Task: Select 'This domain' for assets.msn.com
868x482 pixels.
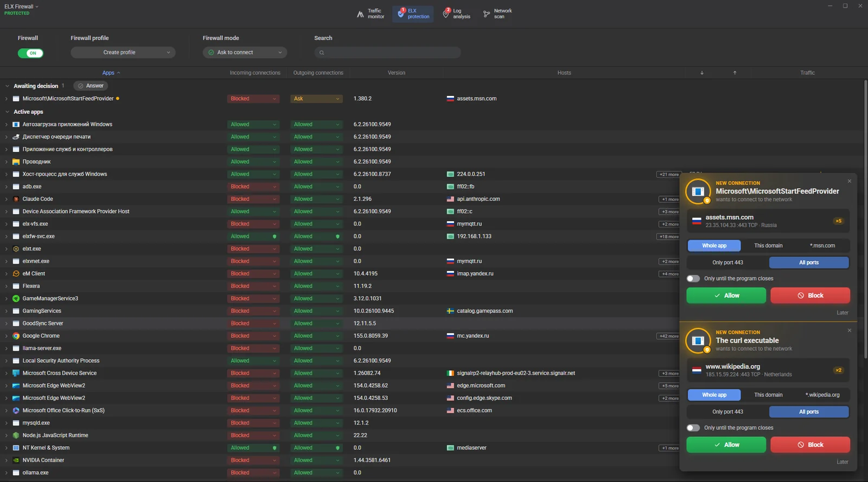Action: [768, 246]
